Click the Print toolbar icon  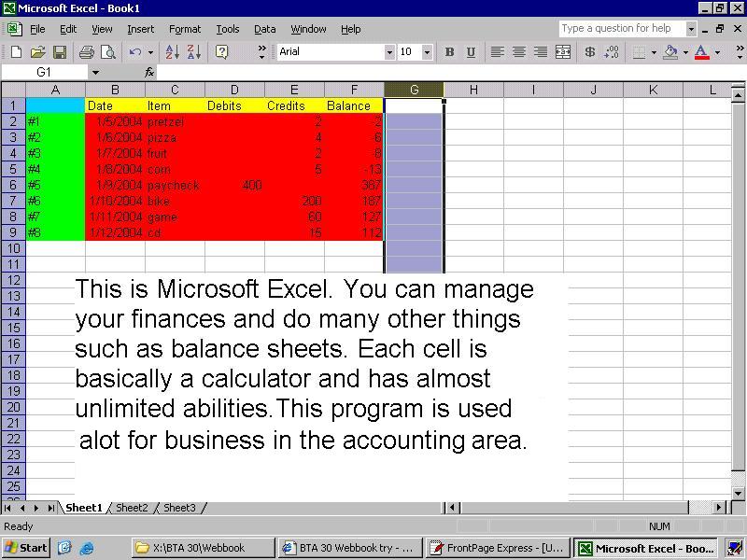tap(86, 52)
